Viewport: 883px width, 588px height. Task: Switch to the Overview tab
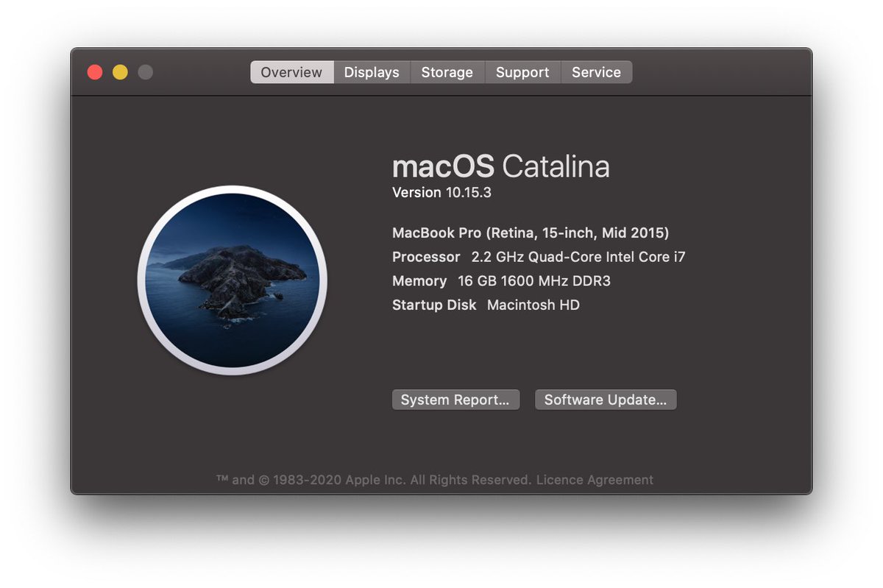[292, 72]
